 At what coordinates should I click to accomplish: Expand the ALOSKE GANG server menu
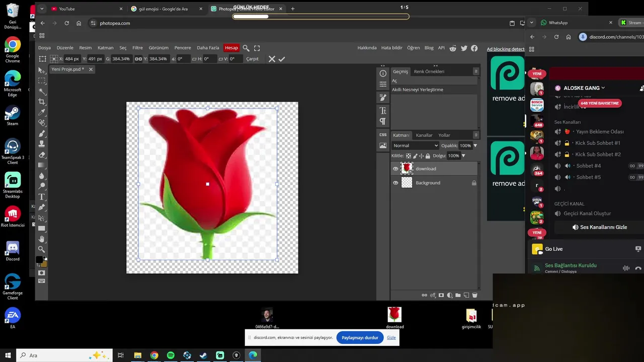584,88
